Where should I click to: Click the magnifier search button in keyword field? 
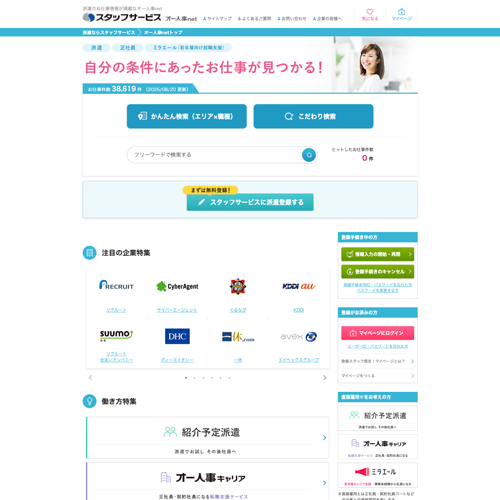(x=309, y=155)
